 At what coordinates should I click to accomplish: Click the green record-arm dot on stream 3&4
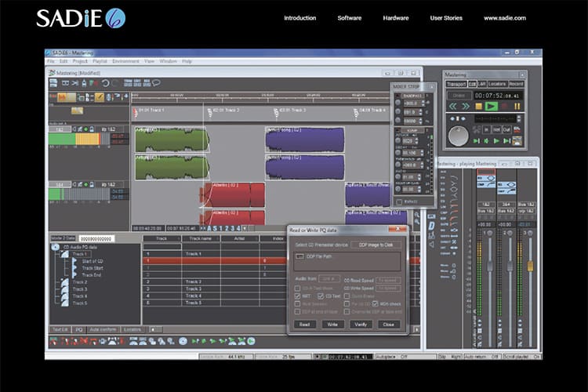point(86,184)
